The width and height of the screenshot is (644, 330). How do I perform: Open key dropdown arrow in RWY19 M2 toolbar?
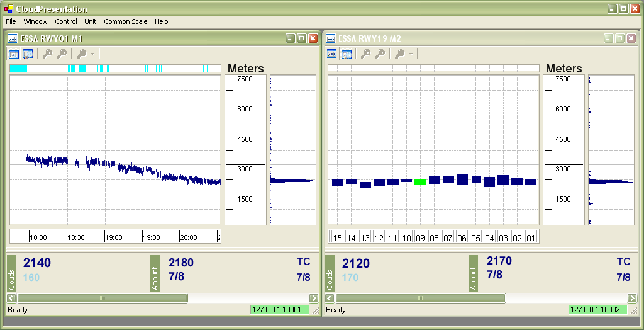point(411,54)
